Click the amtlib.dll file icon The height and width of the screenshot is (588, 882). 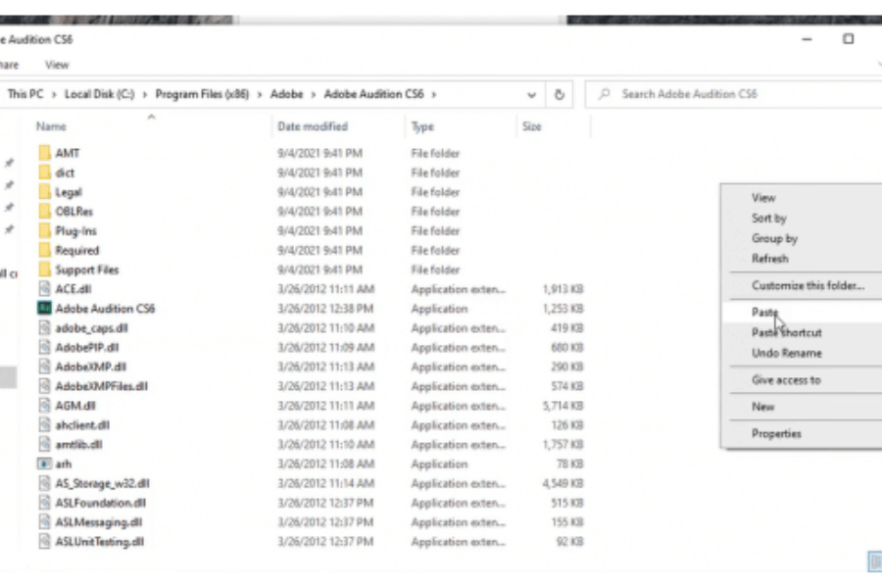tap(44, 445)
